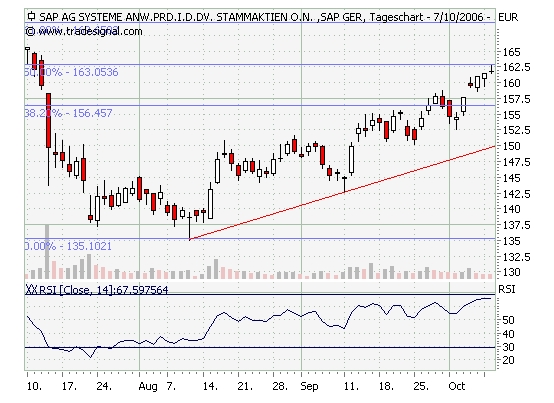The image size is (554, 403).
Task: Click the 150 price axis label
Action: pos(511,146)
